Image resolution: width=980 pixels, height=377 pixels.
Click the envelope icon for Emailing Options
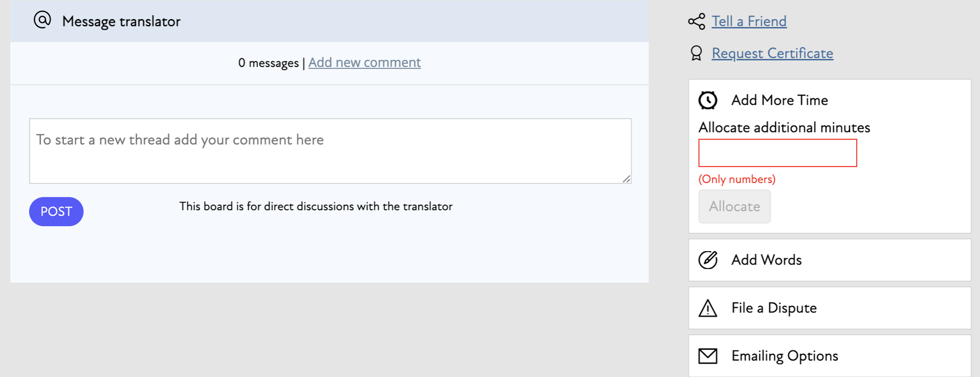point(708,356)
